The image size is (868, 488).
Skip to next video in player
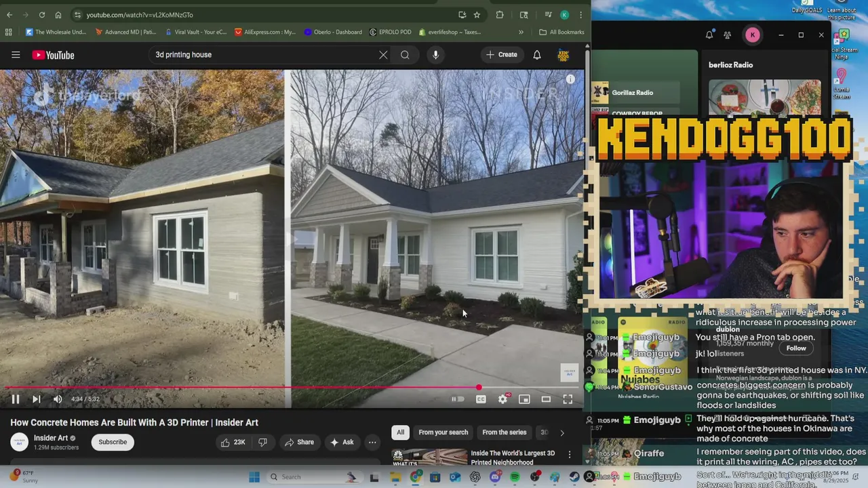[x=37, y=399]
